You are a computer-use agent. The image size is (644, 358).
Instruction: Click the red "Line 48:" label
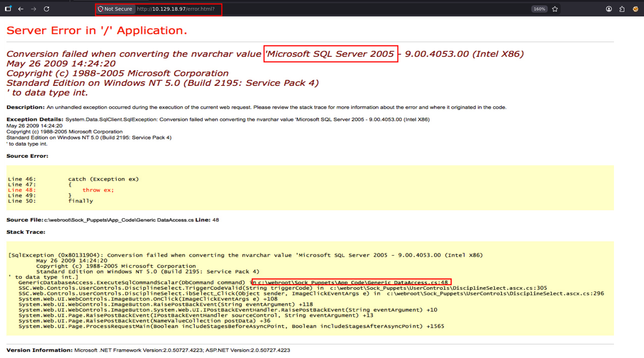22,190
